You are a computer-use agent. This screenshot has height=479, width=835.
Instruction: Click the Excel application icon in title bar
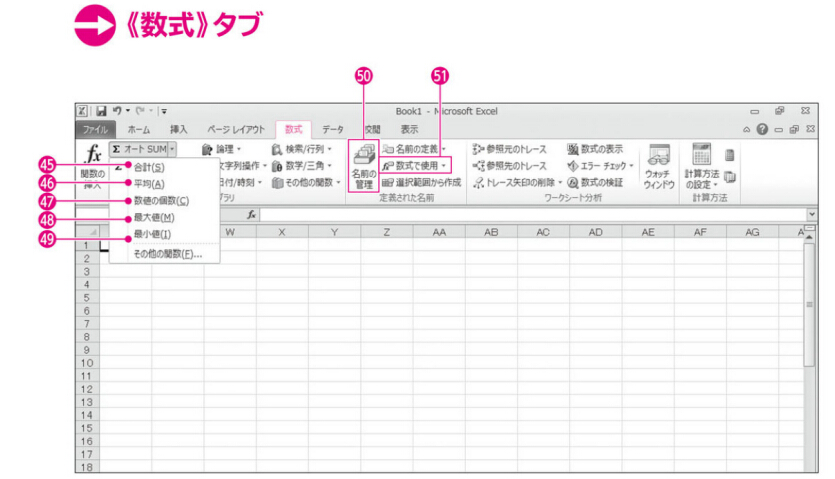[x=83, y=111]
